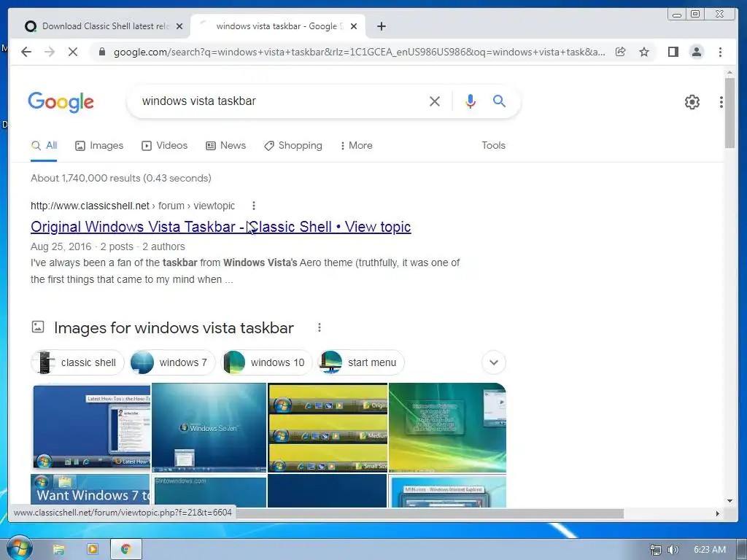Filter images by windows 10 chip

(x=267, y=362)
